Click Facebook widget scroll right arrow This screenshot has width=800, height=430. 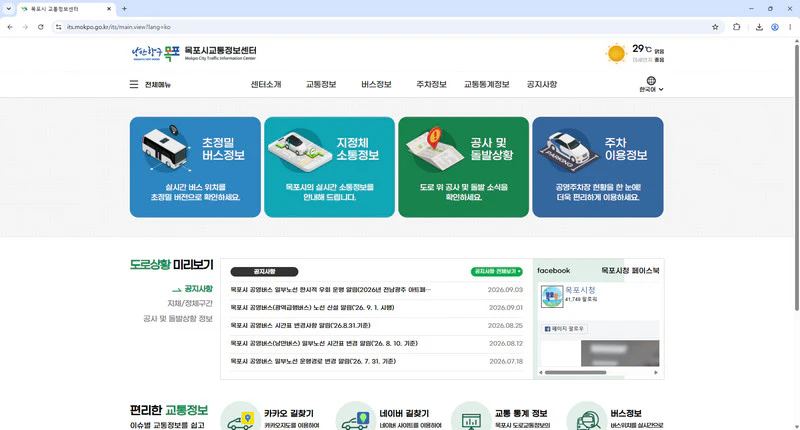(x=656, y=372)
